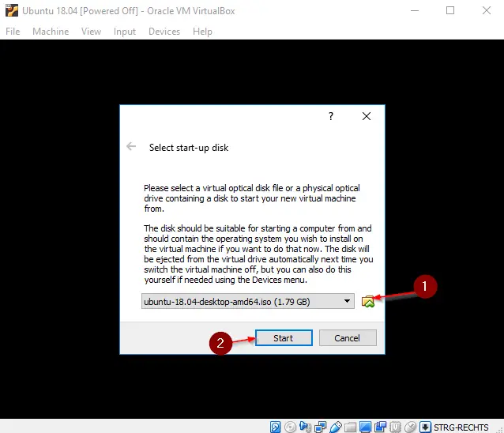Close the Select start-up disk dialog
The width and height of the screenshot is (504, 433).
click(367, 116)
